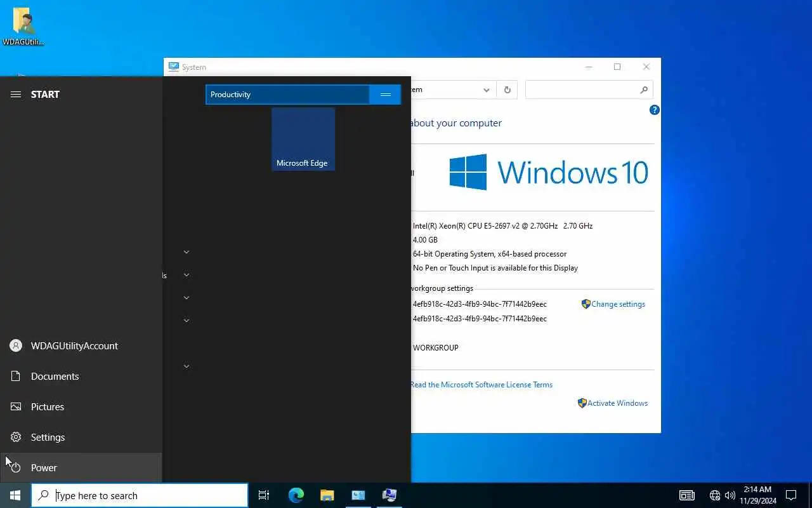Screen dimensions: 812x508
Task: Open the notification center icon
Action: click(x=791, y=495)
